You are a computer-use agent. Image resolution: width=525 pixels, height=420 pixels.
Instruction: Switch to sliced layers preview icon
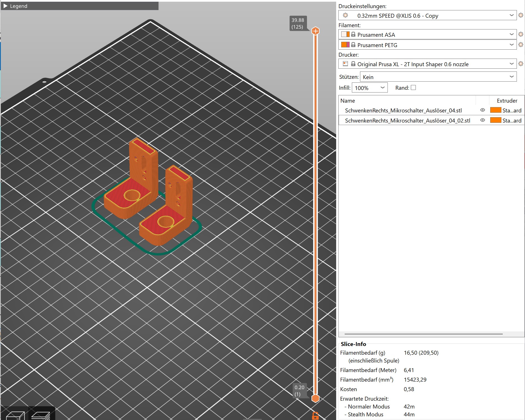coord(41,416)
